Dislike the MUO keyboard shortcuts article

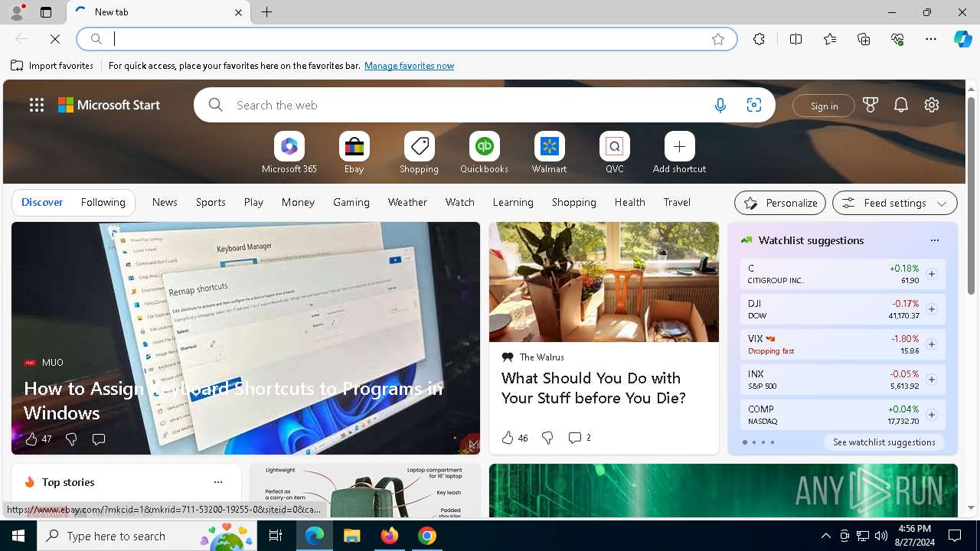tap(71, 439)
